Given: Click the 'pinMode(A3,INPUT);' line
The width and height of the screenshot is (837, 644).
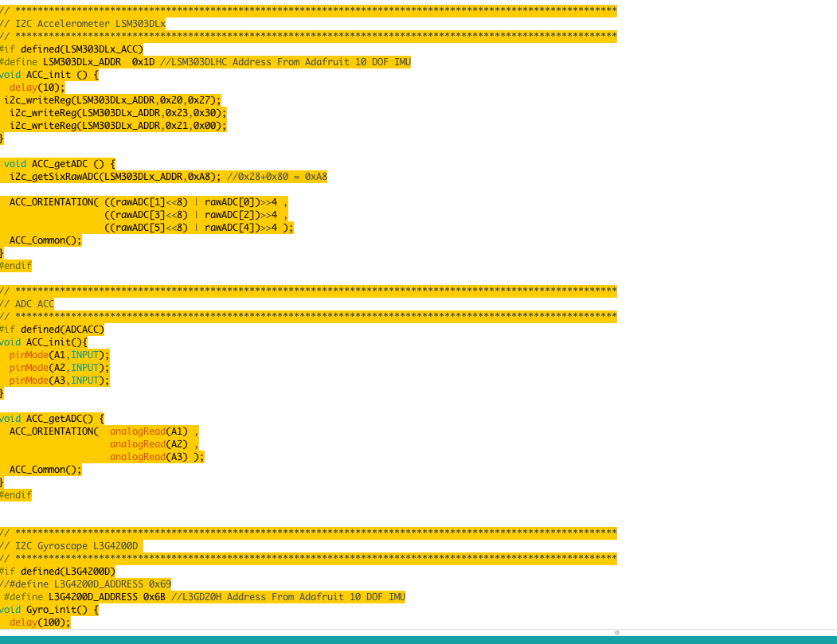Looking at the screenshot, I should pos(59,381).
